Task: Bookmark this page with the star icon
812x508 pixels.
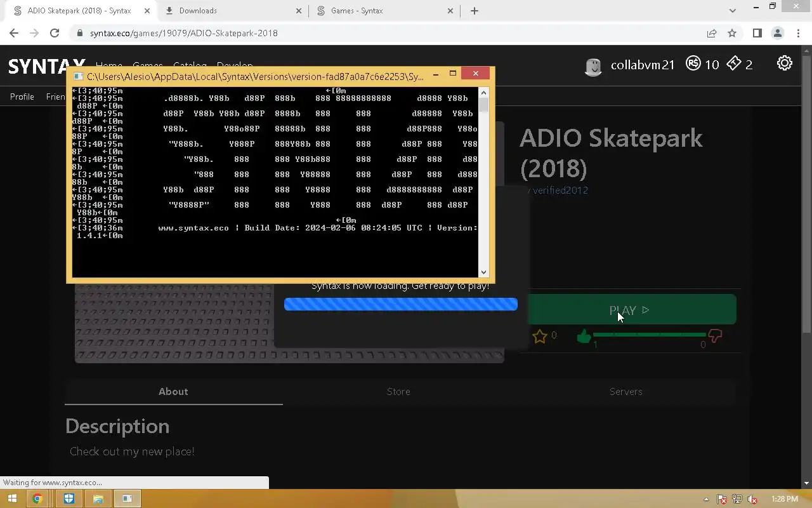Action: coord(732,33)
